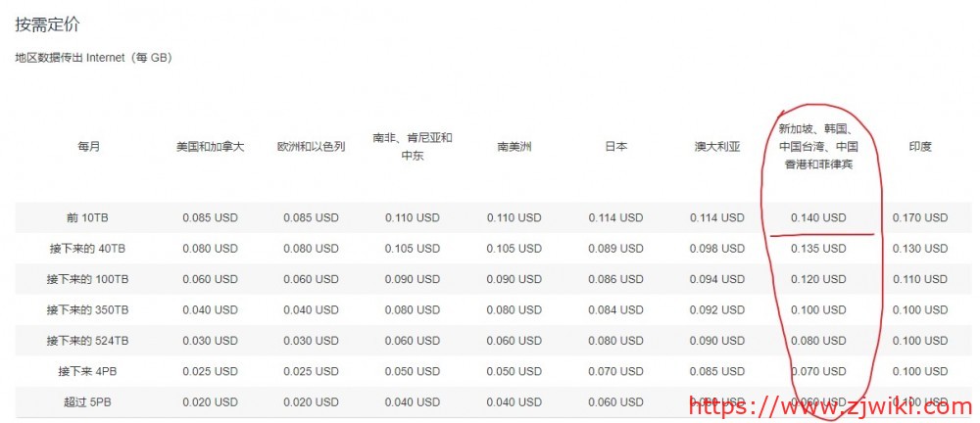
Task: Click the 0.084 USD cell for 日本
Action: point(615,310)
